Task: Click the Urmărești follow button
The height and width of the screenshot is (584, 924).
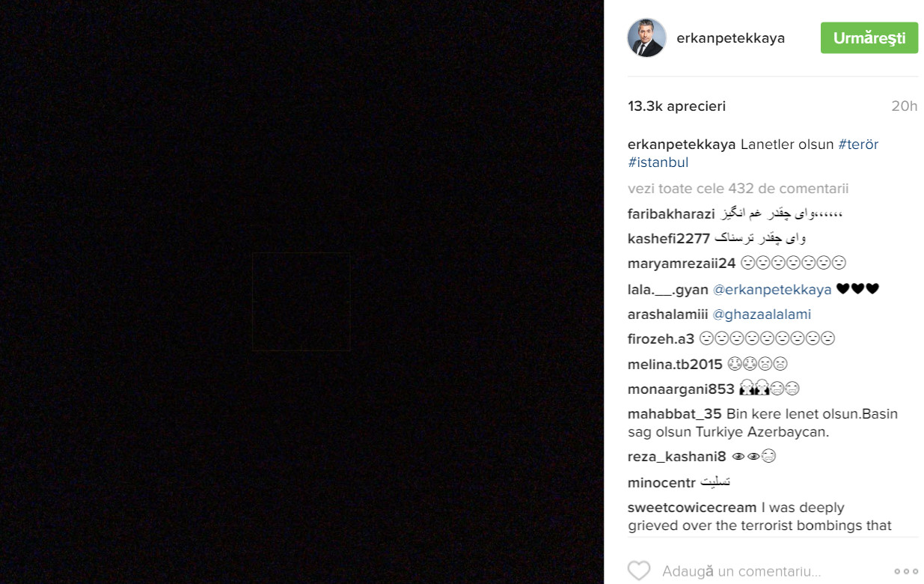Action: coord(869,38)
